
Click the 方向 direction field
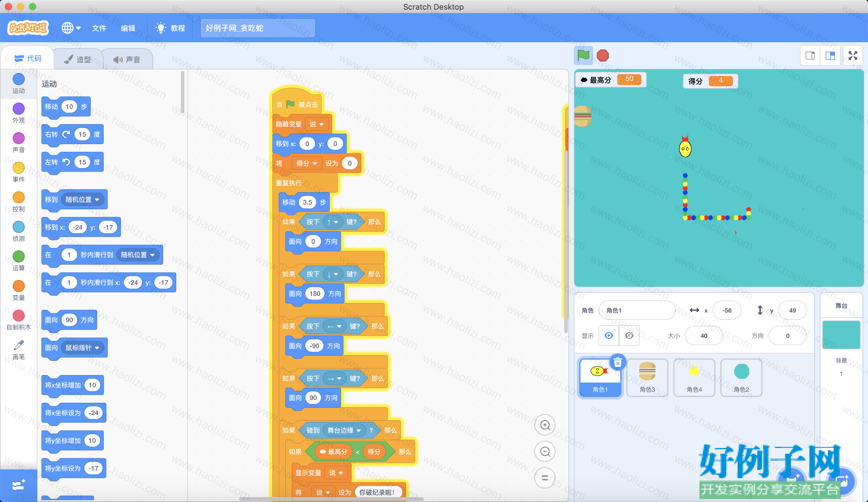tap(788, 335)
